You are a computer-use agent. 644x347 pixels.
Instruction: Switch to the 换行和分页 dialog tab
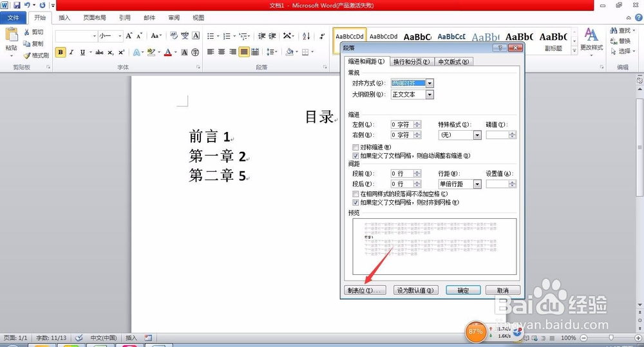click(411, 62)
